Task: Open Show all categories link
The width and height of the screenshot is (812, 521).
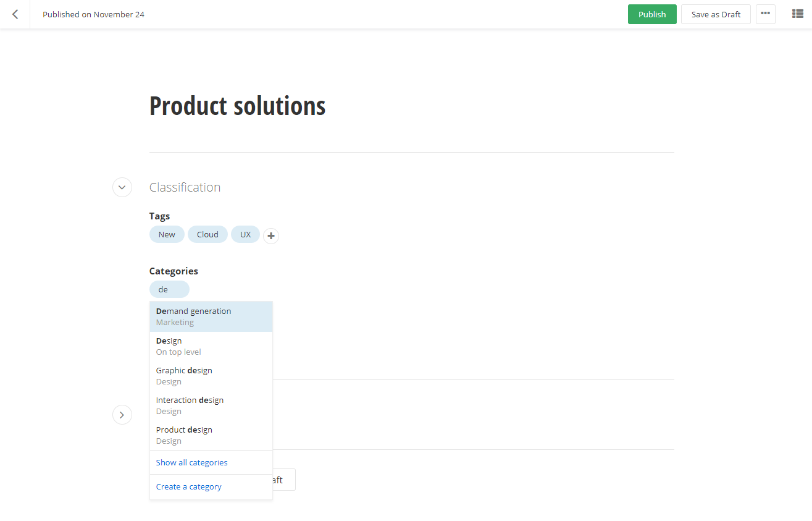Action: [191, 462]
